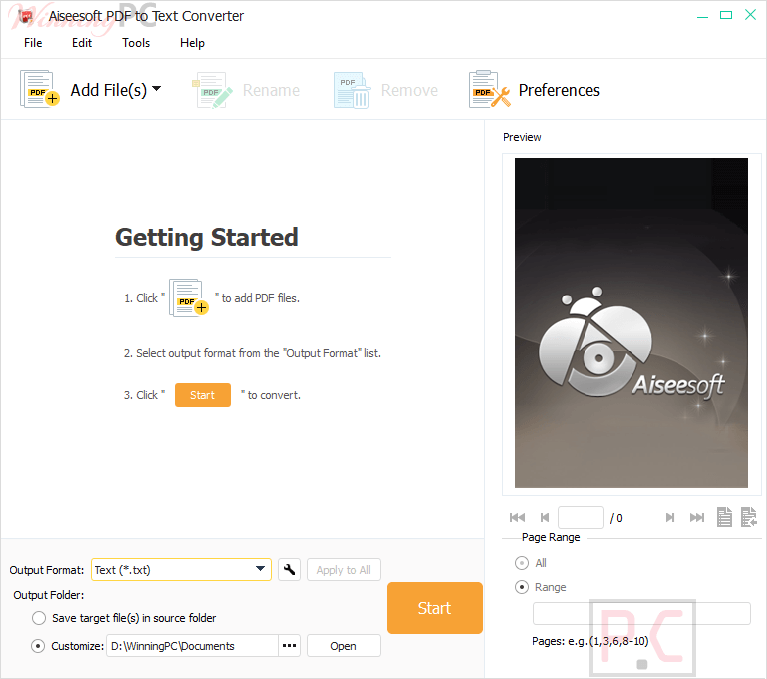This screenshot has width=767, height=679.
Task: Browse output folder with the ellipsis button
Action: (290, 646)
